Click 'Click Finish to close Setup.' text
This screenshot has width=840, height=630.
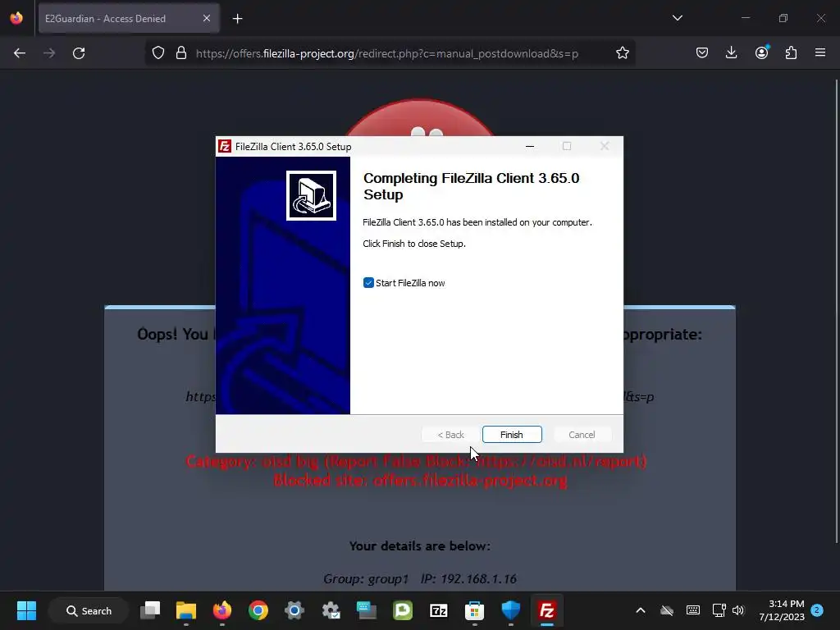pos(414,244)
